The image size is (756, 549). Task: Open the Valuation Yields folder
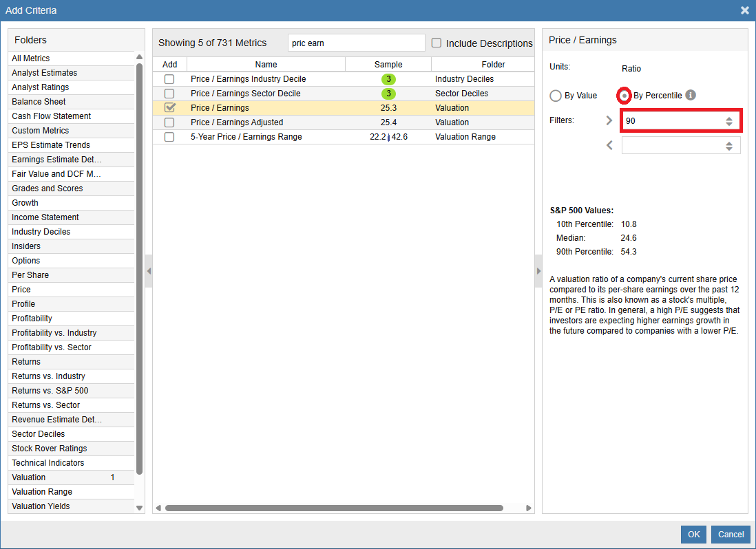[71, 506]
